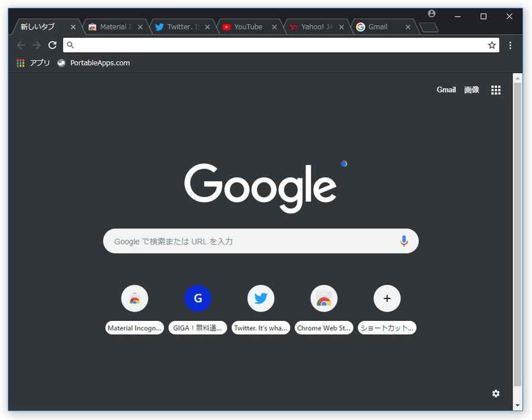Open the Twitter shortcut tile icon

click(261, 298)
